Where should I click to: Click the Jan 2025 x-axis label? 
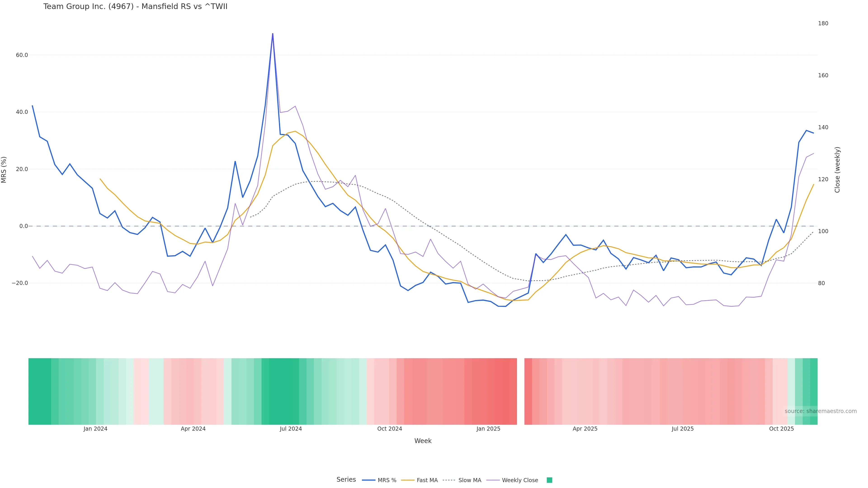(488, 429)
